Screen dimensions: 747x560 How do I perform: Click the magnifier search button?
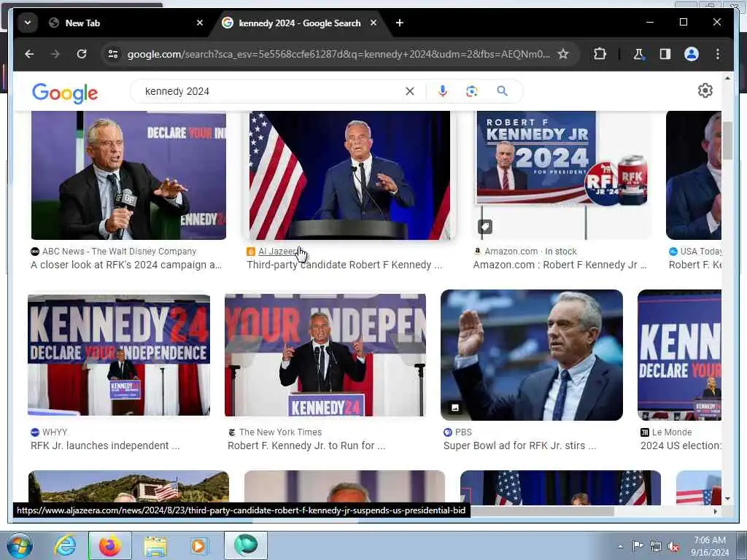pyautogui.click(x=502, y=91)
